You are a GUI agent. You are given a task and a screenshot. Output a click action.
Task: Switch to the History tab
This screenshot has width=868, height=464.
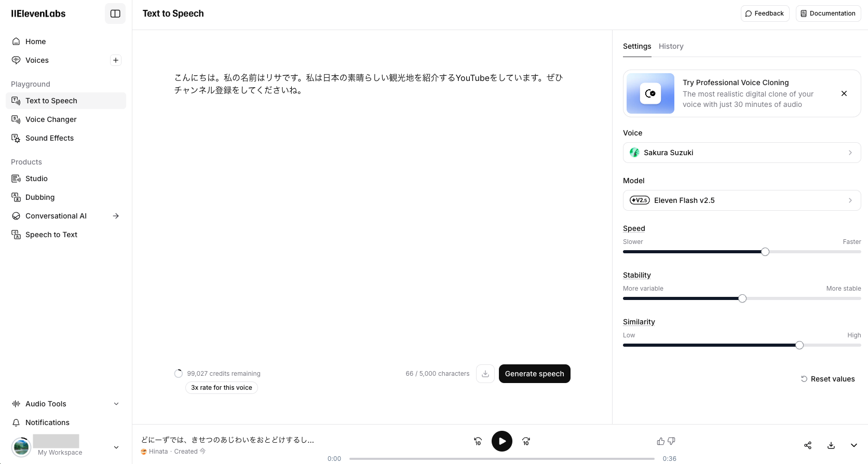(671, 46)
